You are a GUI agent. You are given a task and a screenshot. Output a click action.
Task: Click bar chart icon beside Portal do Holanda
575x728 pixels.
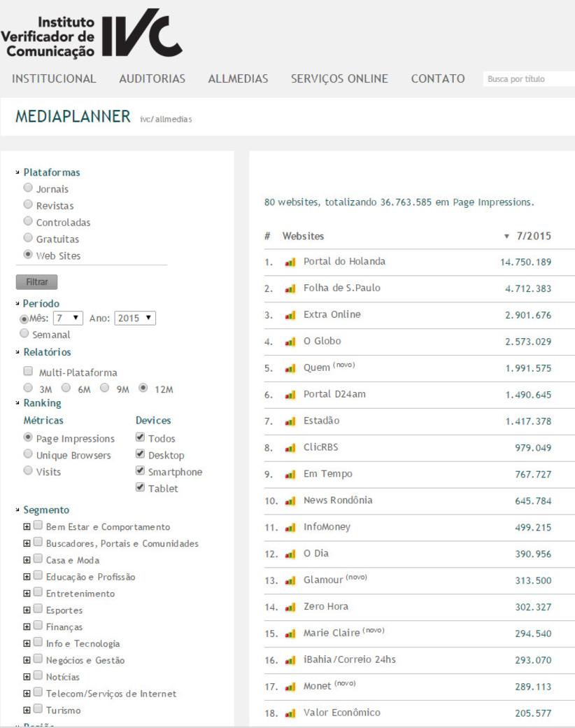tap(290, 262)
